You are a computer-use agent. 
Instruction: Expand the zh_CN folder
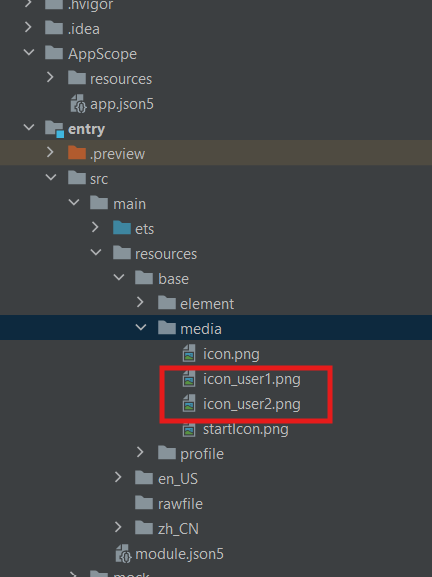coord(118,527)
